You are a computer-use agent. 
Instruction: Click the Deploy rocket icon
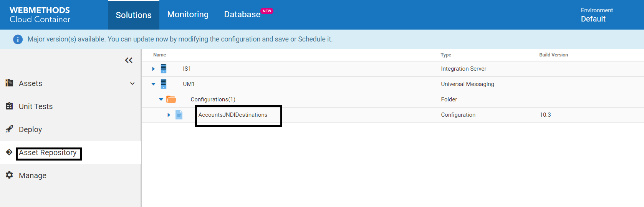pyautogui.click(x=9, y=129)
